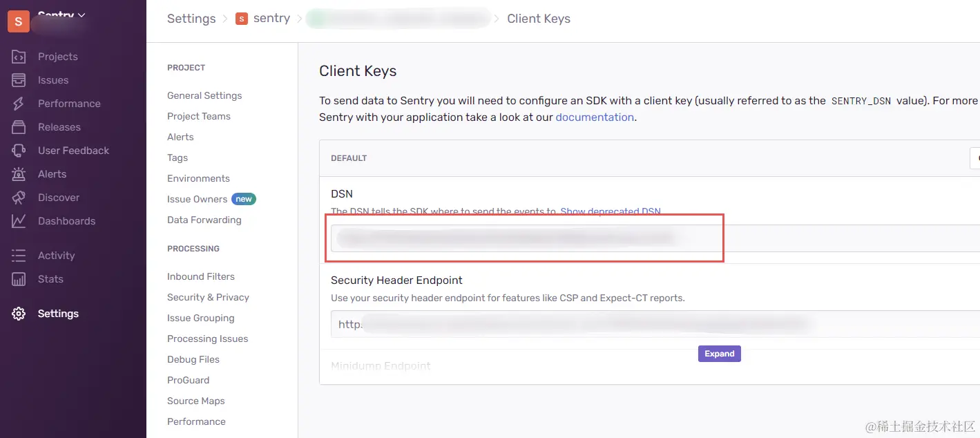
Task: Click the Issues sidebar icon
Action: coord(19,80)
